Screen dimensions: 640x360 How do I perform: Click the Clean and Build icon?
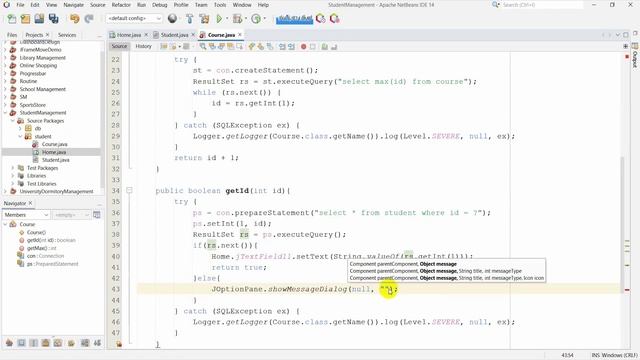click(204, 18)
